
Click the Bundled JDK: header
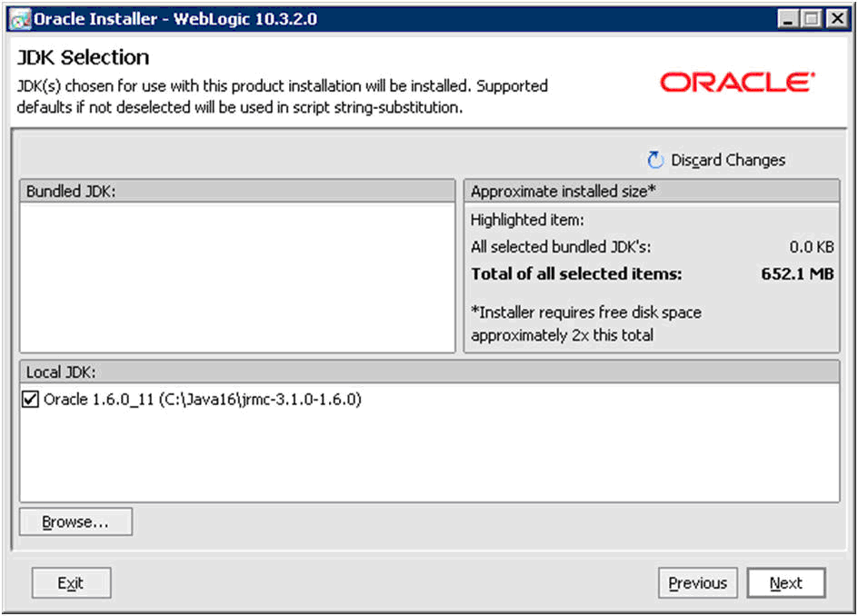(237, 191)
